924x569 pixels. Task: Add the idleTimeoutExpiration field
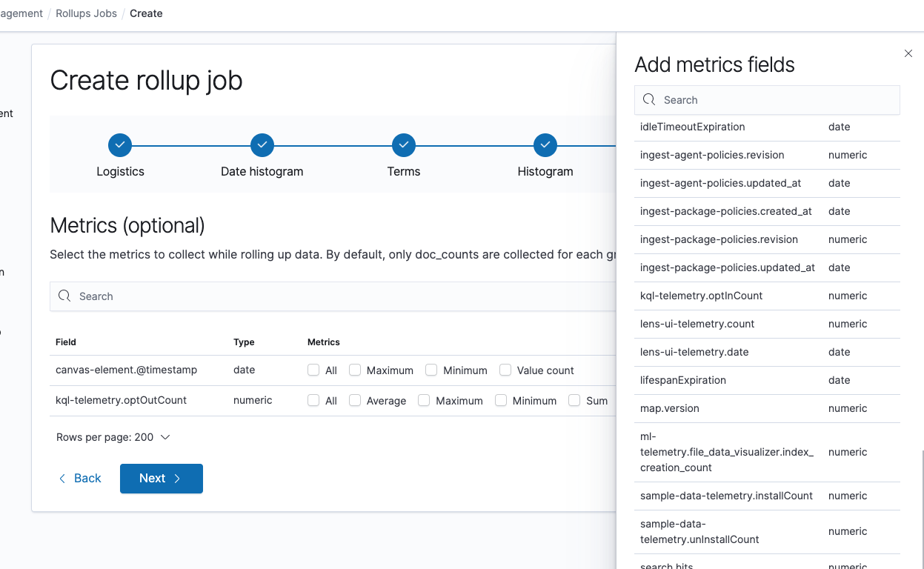(767, 127)
